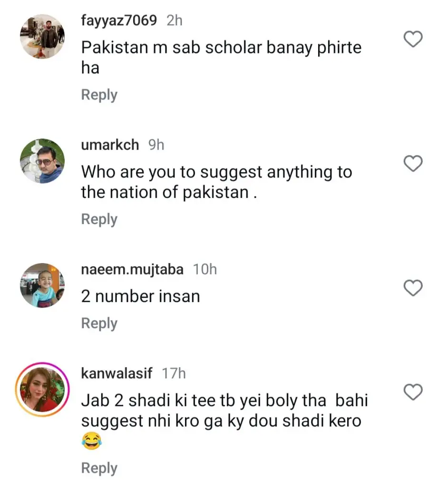Reply to fayyaz7069's comment
Viewport: 448px width, 487px height.
tap(99, 95)
